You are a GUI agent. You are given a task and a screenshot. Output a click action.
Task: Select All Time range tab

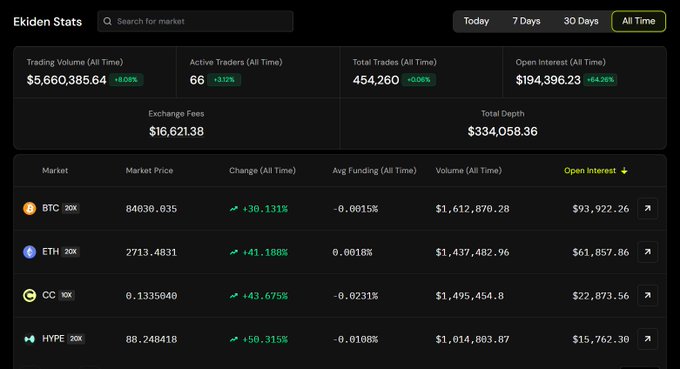pos(638,21)
